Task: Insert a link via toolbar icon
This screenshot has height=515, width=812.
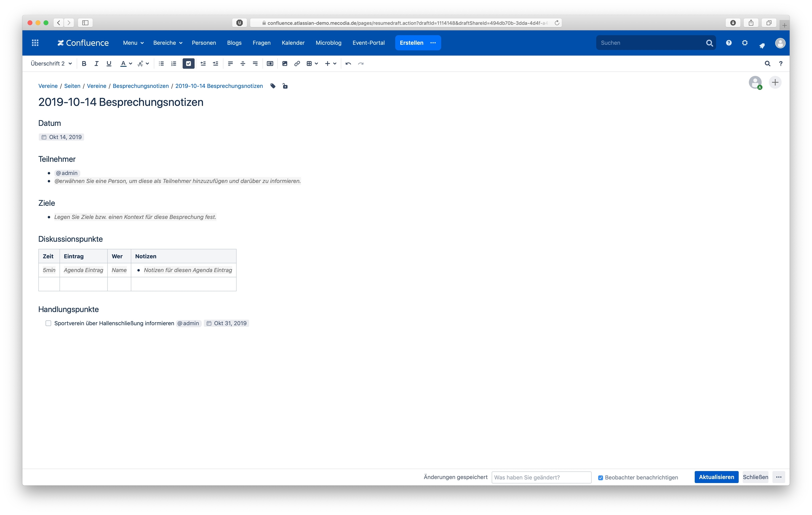Action: (x=297, y=63)
